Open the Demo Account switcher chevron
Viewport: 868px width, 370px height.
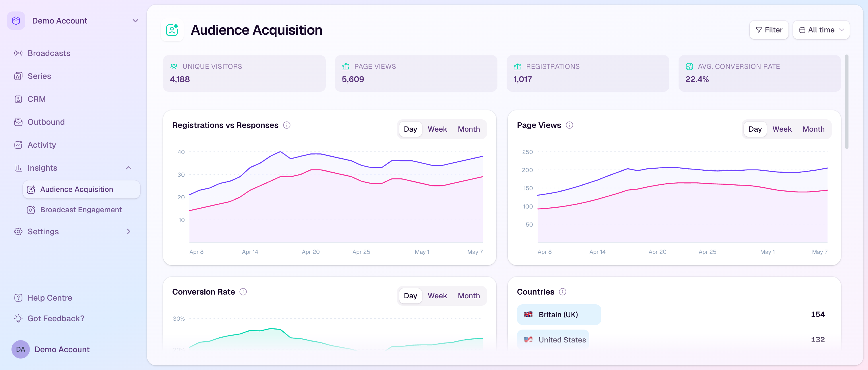tap(135, 21)
